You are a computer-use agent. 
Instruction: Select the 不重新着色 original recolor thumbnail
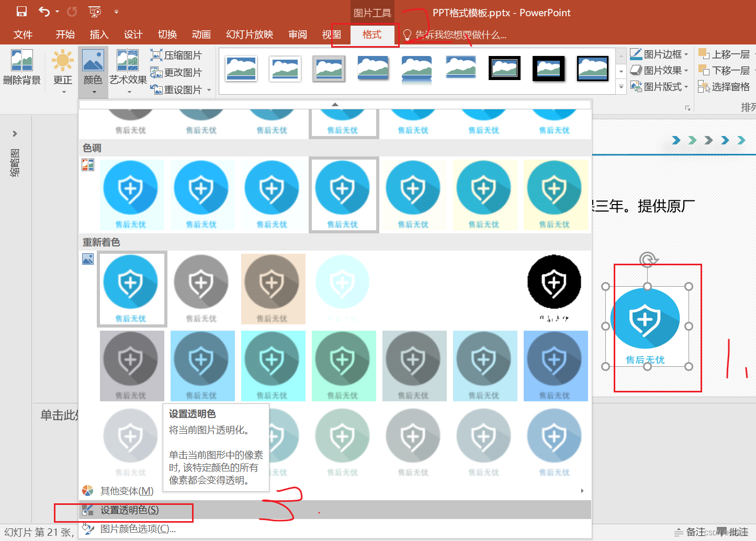click(x=132, y=289)
